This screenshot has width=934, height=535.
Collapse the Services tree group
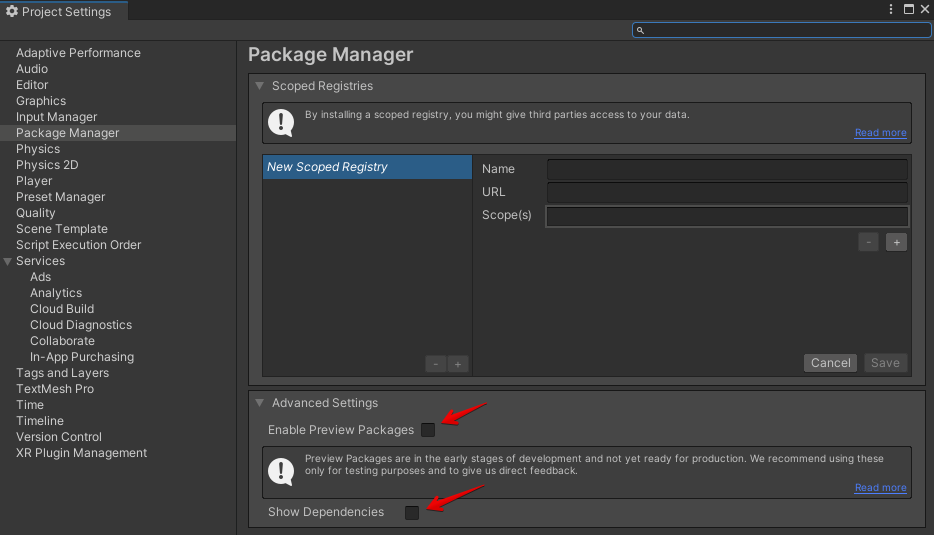8,262
